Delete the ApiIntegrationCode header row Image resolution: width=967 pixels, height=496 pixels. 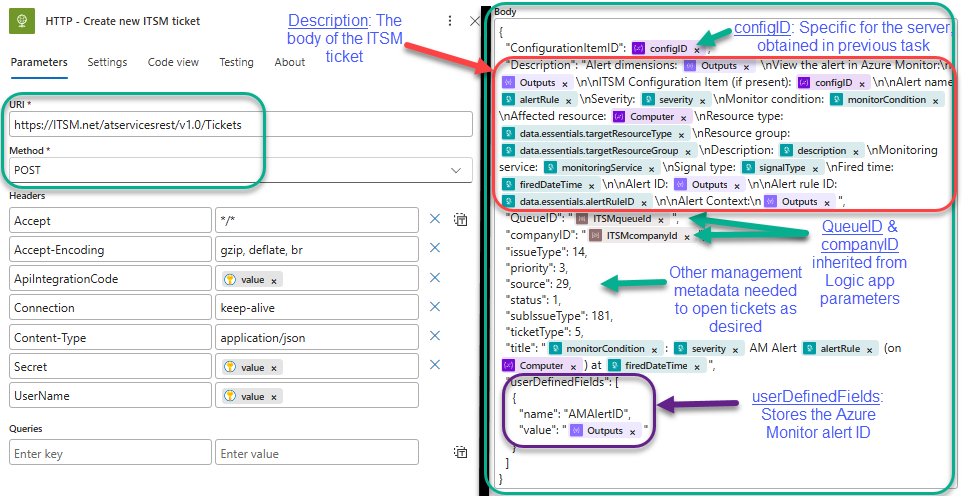coord(435,278)
